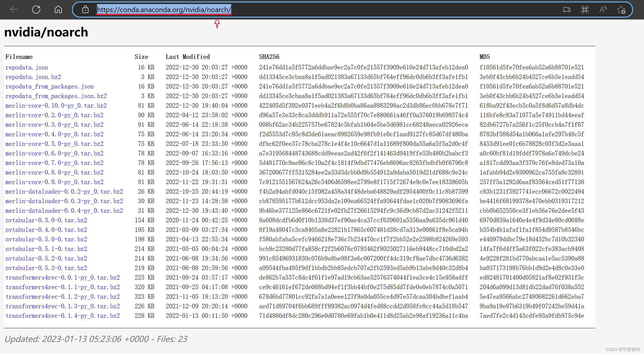Download merlin-core-0.7.0-py_0.tar.bz2
The image size is (644, 354).
[x=55, y=163]
